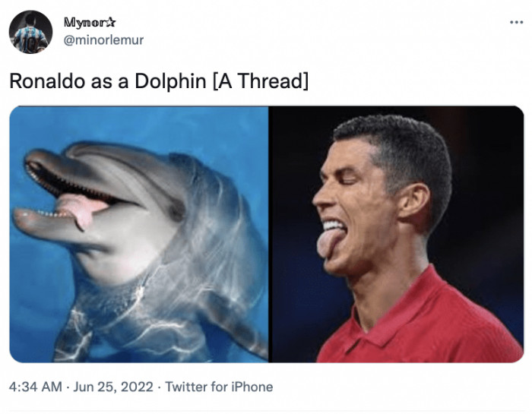Screen dimensions: 532x414
Task: Click the 4:34 AM timestamp
Action: click(36, 387)
